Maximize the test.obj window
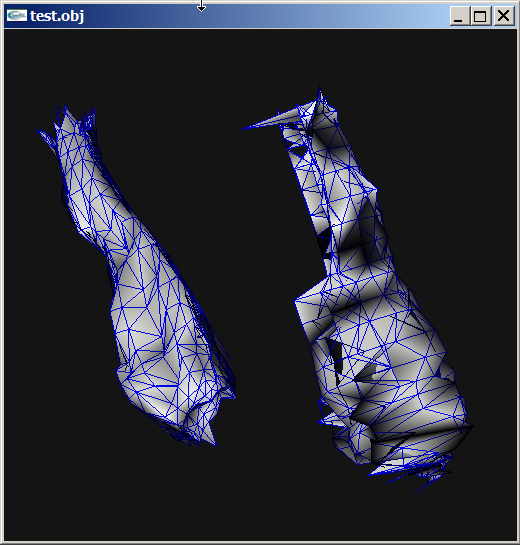This screenshot has width=520, height=545. [481, 16]
